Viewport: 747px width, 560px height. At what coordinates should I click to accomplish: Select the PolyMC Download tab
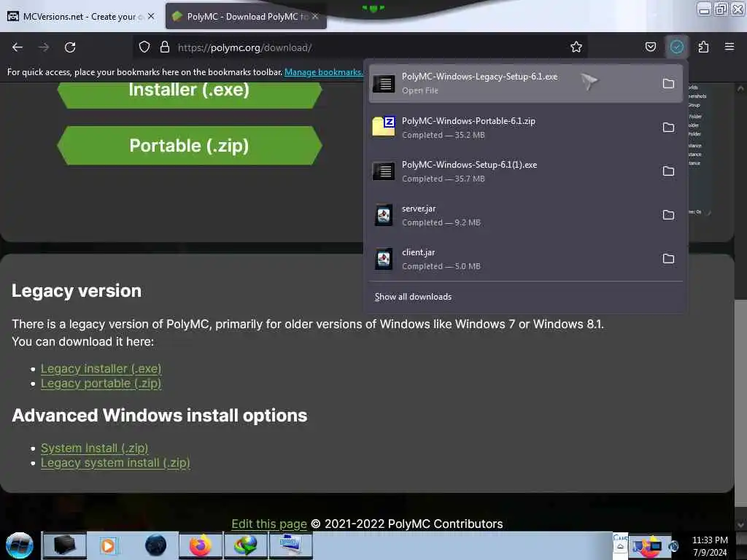pyautogui.click(x=246, y=17)
